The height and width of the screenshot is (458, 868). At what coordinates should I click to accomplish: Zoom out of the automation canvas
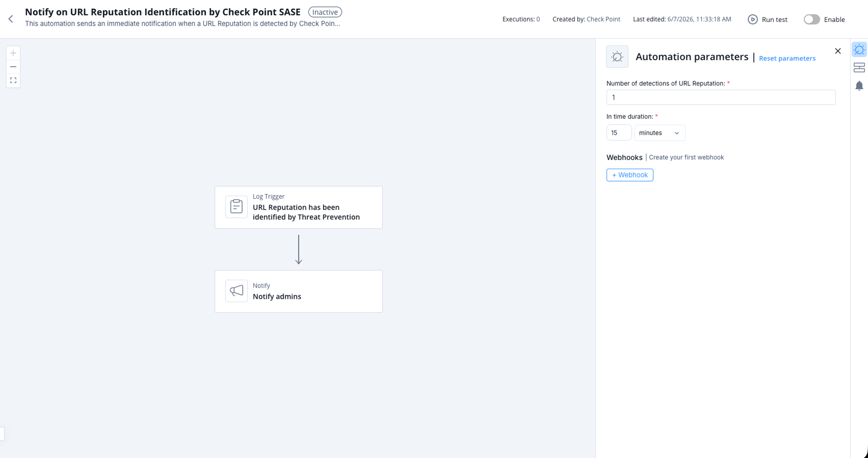[13, 67]
